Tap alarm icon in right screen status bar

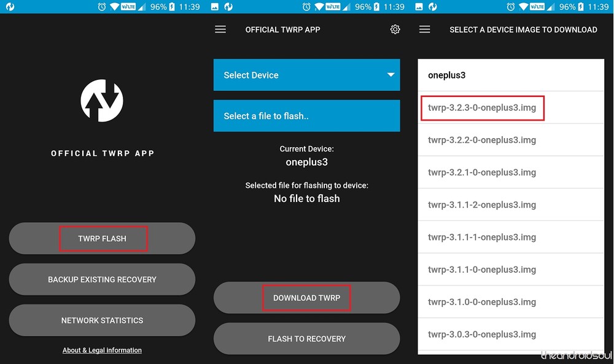tap(511, 7)
